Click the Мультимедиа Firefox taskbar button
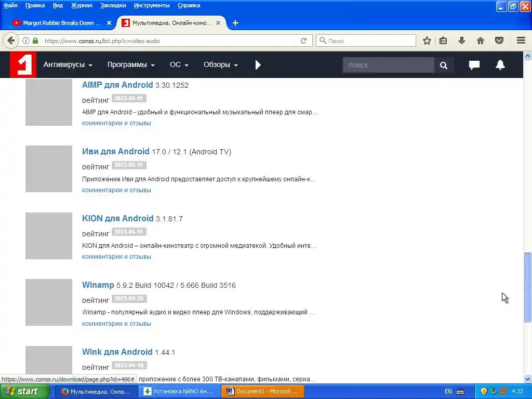532x399 pixels. coord(96,391)
